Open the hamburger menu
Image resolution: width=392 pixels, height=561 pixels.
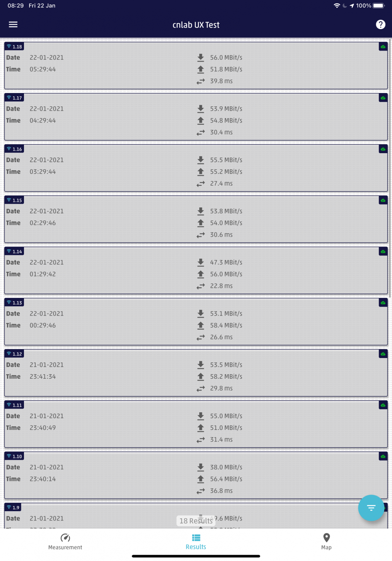[13, 24]
